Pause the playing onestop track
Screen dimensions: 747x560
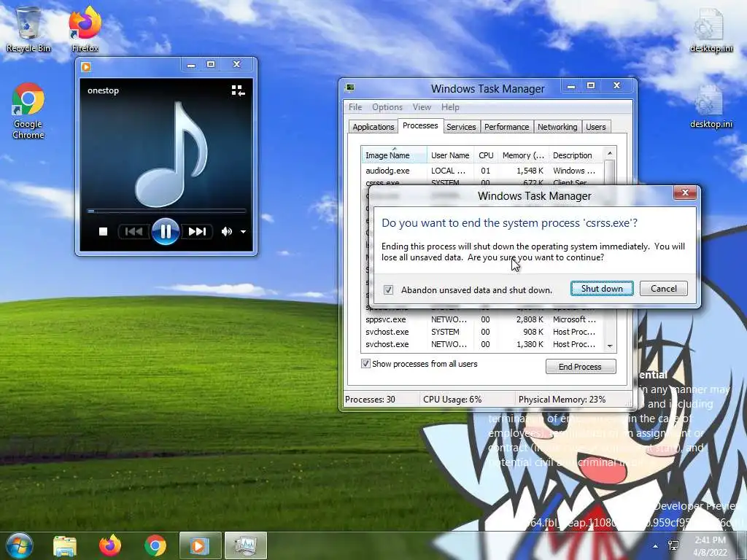click(166, 231)
